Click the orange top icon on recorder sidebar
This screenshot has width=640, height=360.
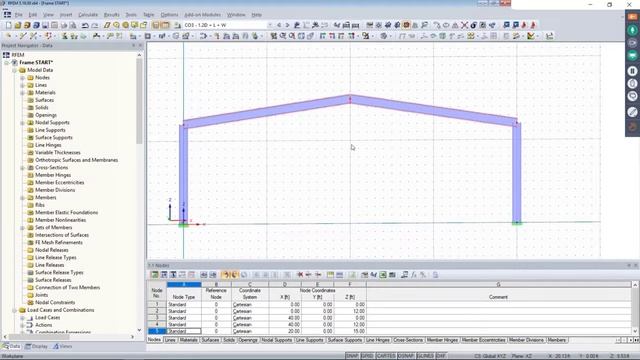(x=632, y=17)
